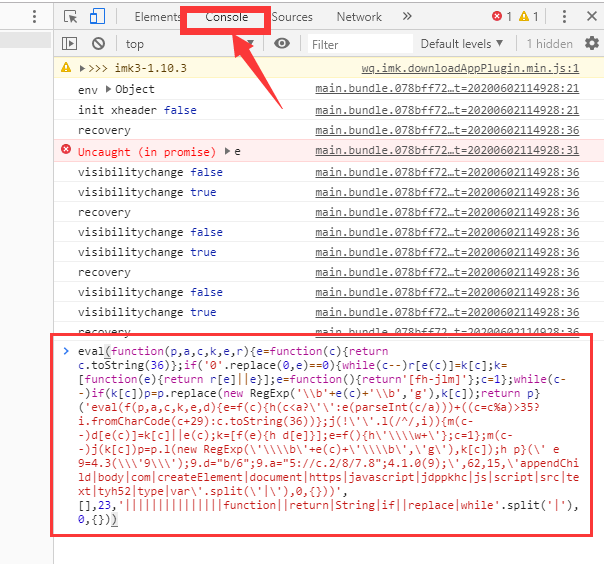Clear the console with the ban icon
The height and width of the screenshot is (564, 604).
click(x=98, y=44)
